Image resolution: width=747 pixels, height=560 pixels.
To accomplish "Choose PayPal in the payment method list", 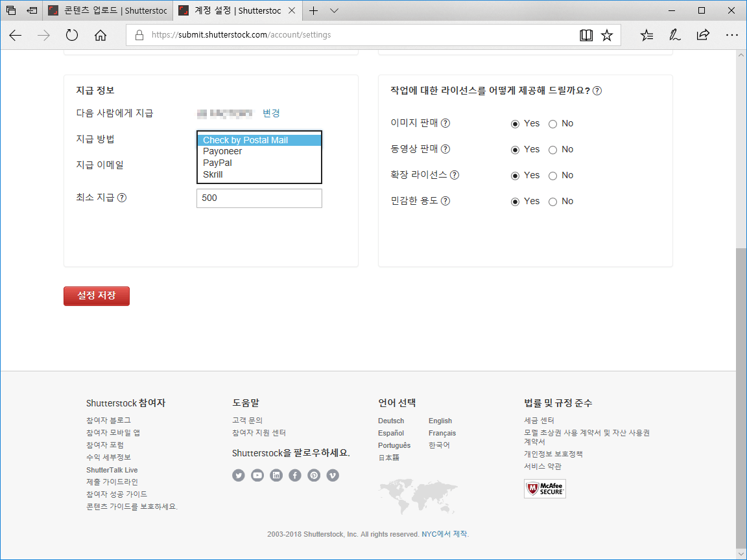I will [x=259, y=163].
